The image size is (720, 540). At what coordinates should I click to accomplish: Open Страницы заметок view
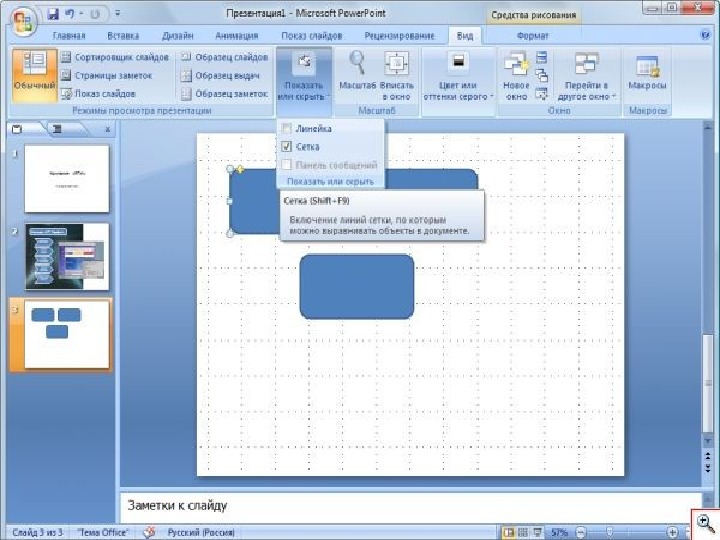[x=107, y=75]
